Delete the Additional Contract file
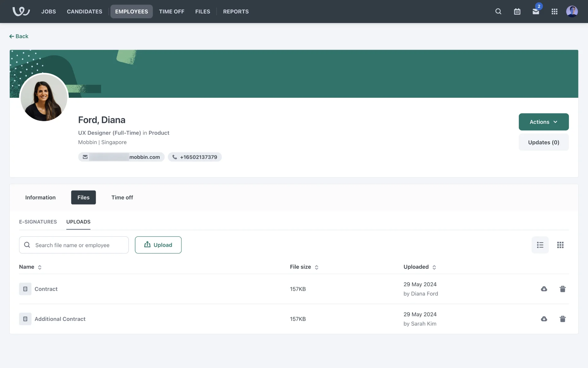The width and height of the screenshot is (588, 368). coord(563,319)
